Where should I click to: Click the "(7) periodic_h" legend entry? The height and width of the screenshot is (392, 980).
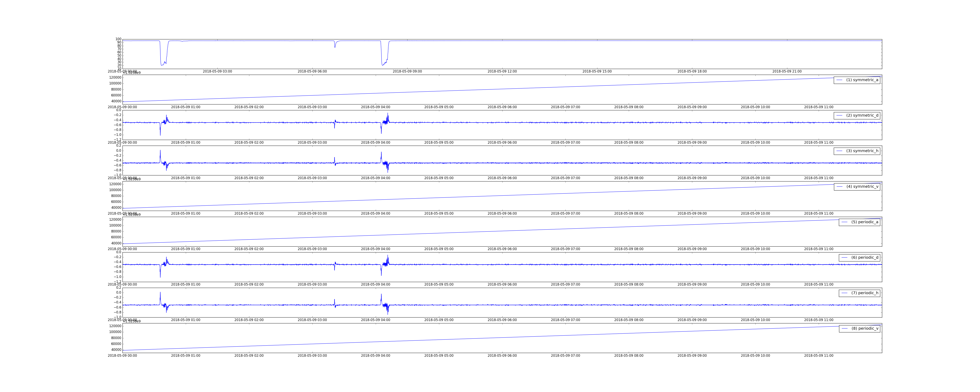tap(859, 293)
